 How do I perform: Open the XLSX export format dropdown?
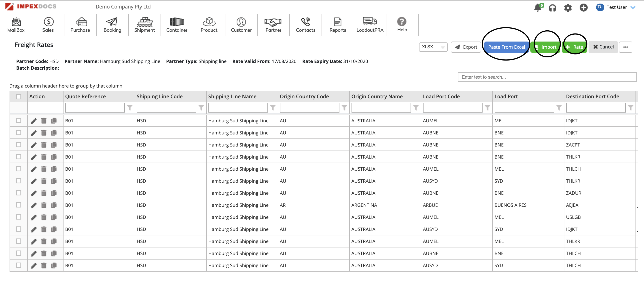tap(433, 47)
